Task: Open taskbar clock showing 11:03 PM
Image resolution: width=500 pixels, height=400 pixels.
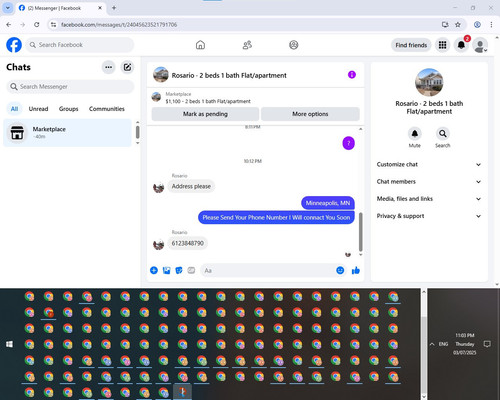Action: (465, 344)
